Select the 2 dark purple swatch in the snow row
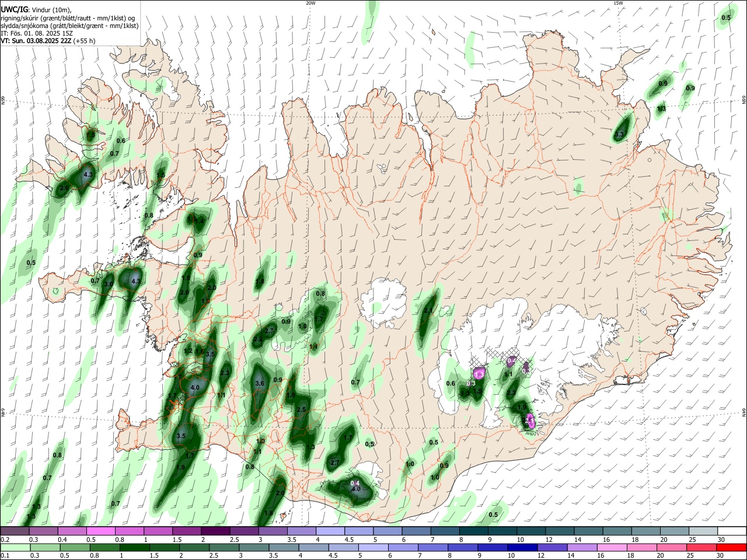Screen dimensions: 747x560 click(215, 531)
